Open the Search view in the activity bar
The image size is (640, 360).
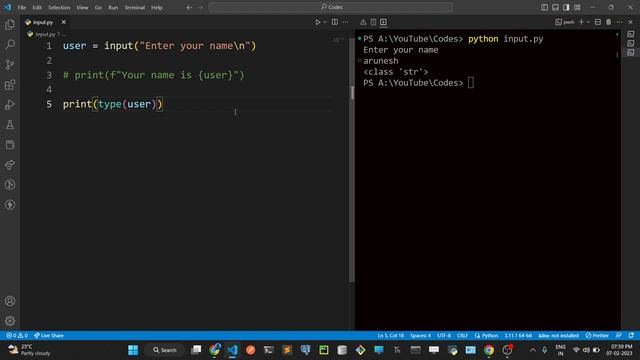click(x=10, y=44)
